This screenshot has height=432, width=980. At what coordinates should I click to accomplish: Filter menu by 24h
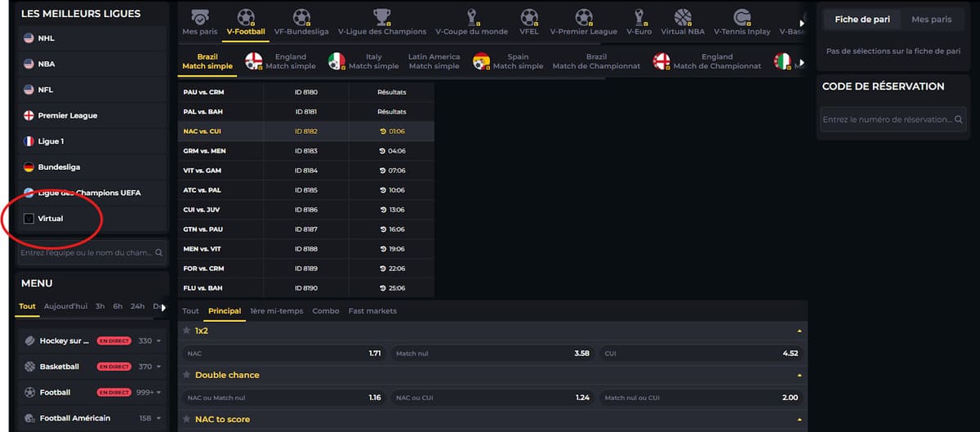(x=137, y=306)
